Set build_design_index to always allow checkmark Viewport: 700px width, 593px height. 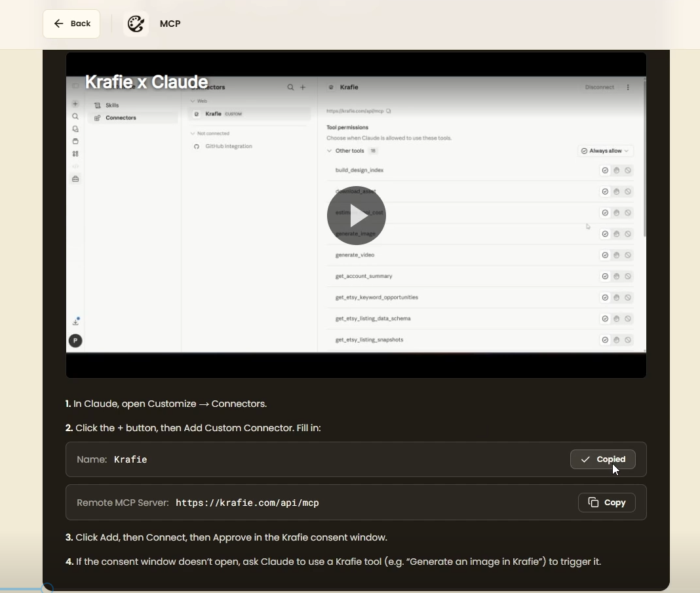tap(605, 170)
